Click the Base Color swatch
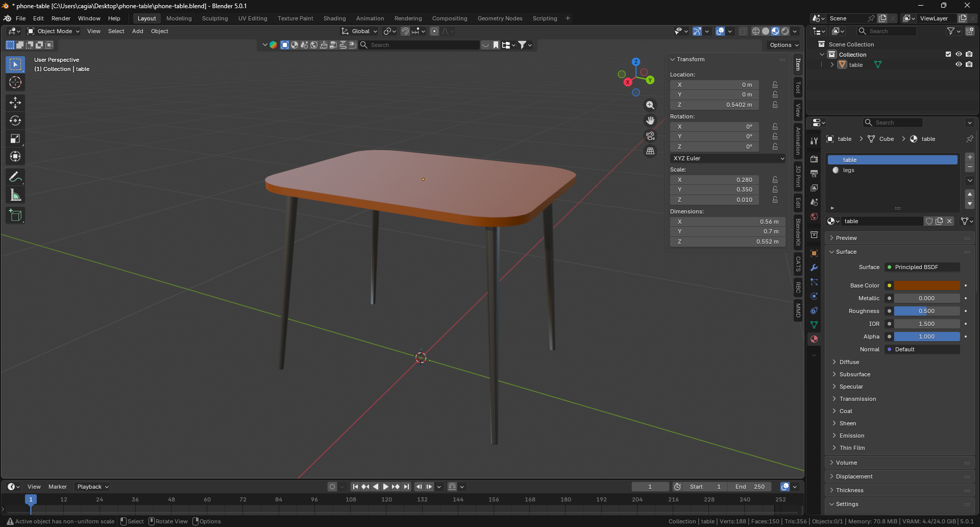Screen dimensions: 980x527 click(x=926, y=285)
